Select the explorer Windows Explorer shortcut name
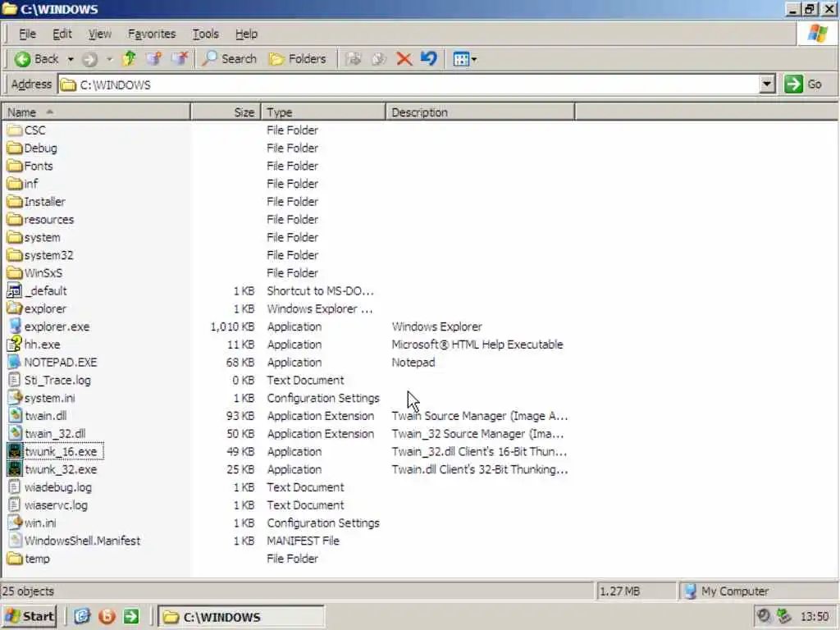The height and width of the screenshot is (630, 840). 46,309
